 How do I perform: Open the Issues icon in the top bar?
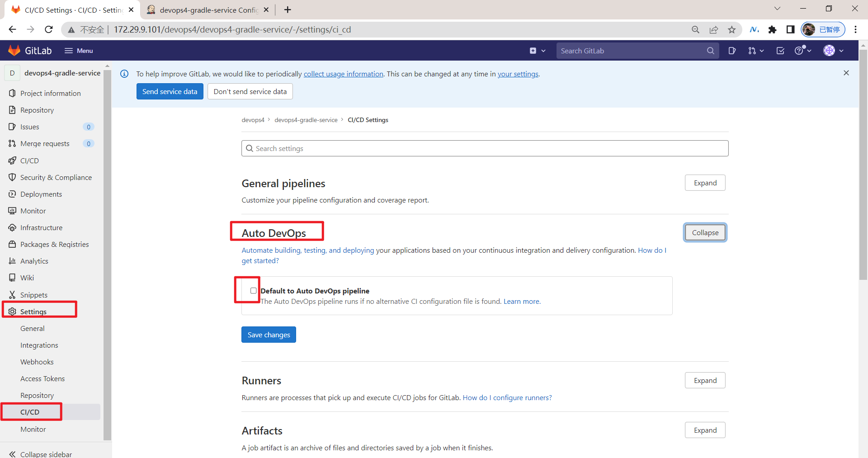click(x=732, y=51)
